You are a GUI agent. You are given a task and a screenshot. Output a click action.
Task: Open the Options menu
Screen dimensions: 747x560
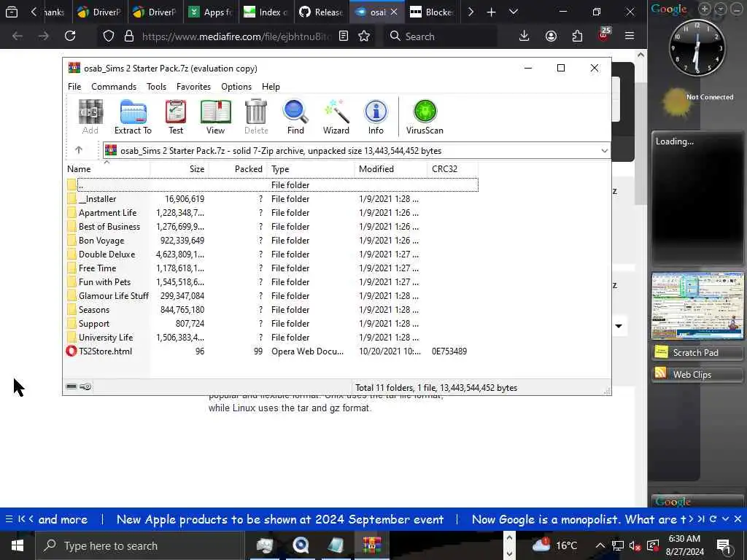(x=236, y=87)
